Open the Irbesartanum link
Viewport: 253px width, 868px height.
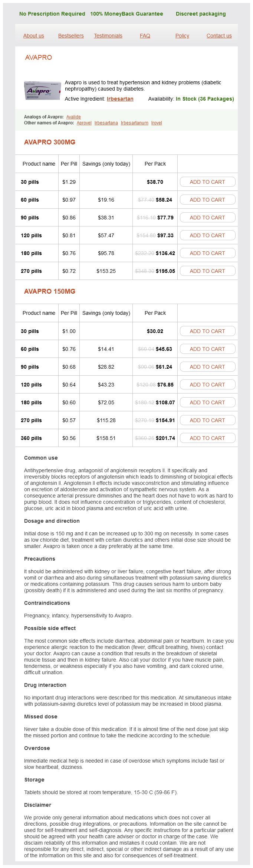point(134,123)
